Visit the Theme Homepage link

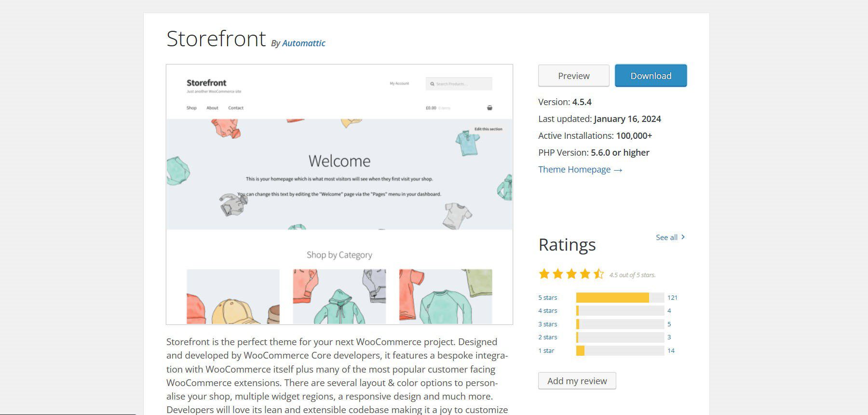(x=580, y=170)
